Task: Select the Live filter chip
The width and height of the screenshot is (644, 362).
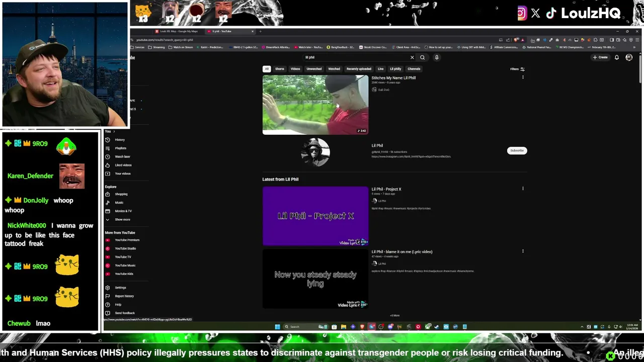Action: click(x=380, y=69)
